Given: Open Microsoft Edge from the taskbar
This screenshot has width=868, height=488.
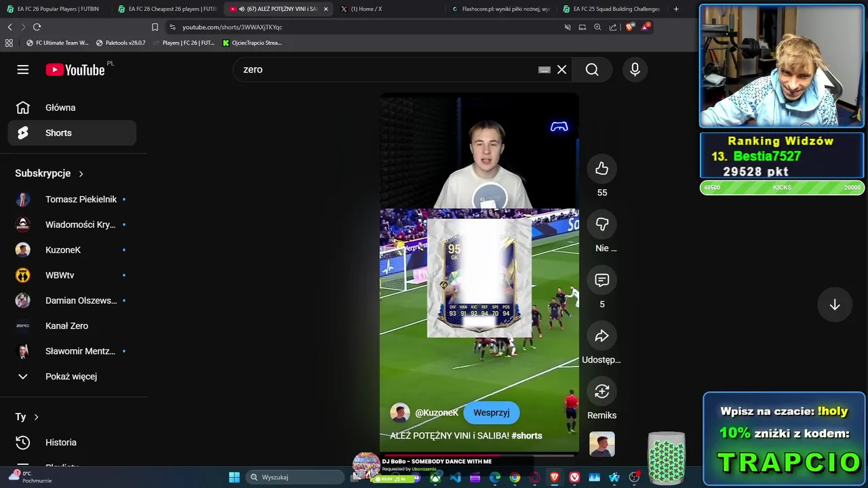Looking at the screenshot, I should point(495,477).
